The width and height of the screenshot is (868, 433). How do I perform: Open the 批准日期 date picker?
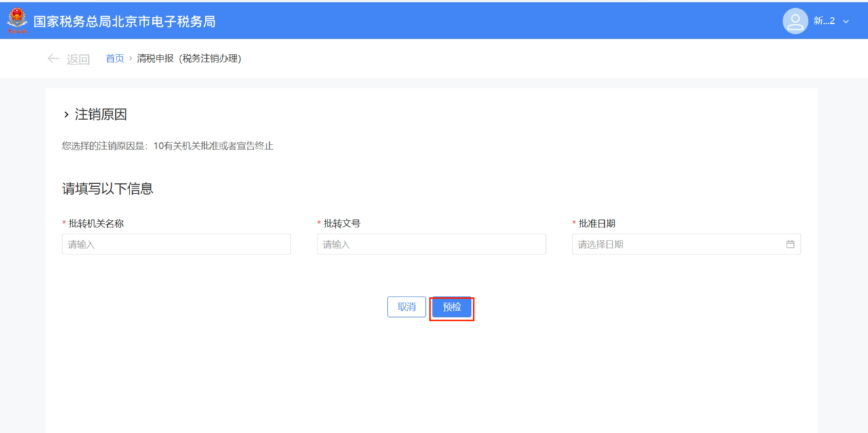point(678,244)
